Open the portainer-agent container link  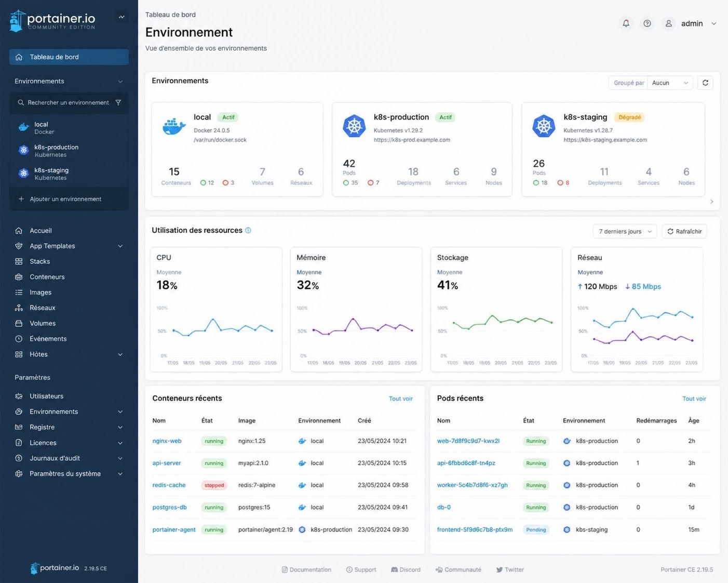click(x=174, y=530)
